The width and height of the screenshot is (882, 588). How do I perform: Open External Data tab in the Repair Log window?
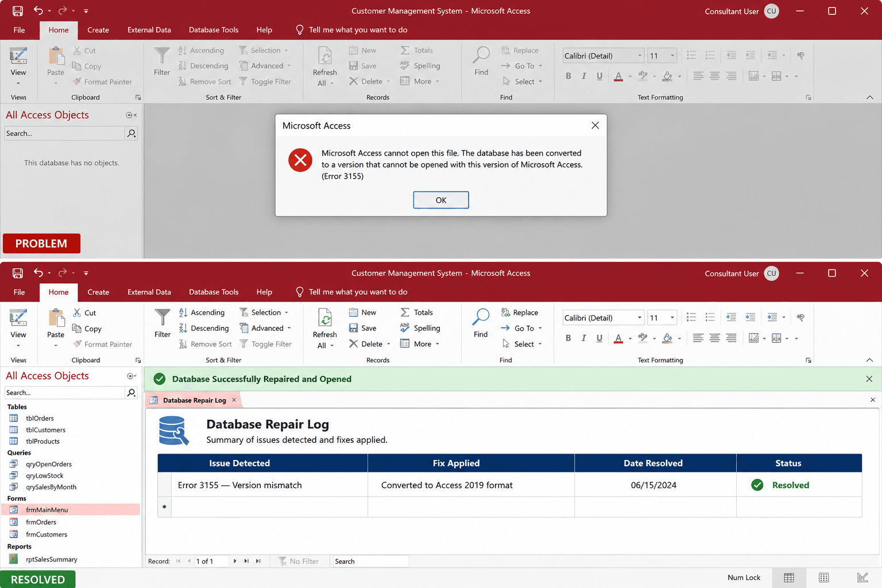pos(149,292)
